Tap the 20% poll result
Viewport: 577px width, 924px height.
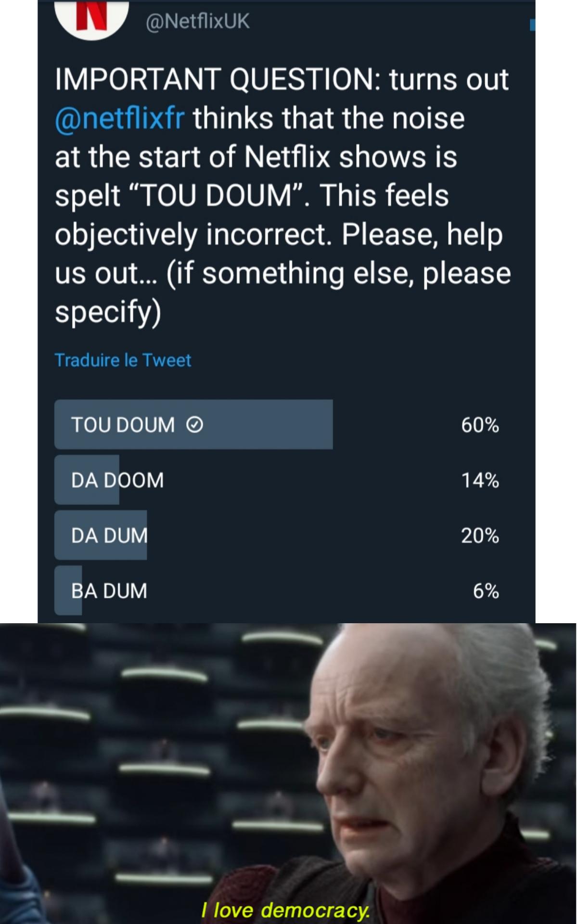click(480, 536)
